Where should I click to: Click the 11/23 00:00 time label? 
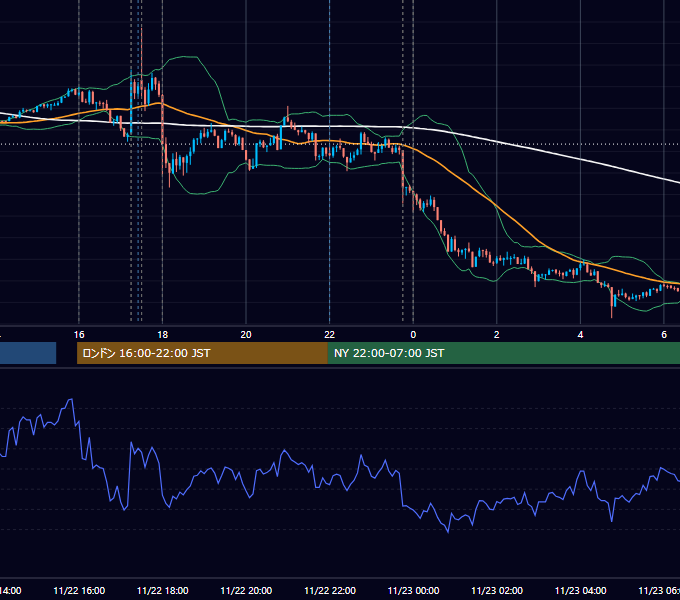413,590
